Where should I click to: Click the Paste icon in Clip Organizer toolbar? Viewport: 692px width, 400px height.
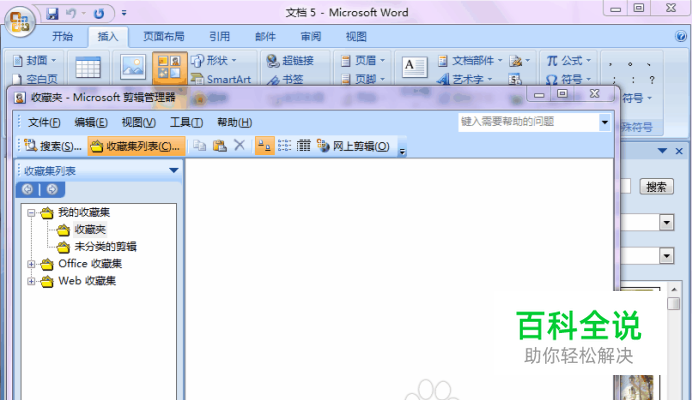tap(219, 146)
